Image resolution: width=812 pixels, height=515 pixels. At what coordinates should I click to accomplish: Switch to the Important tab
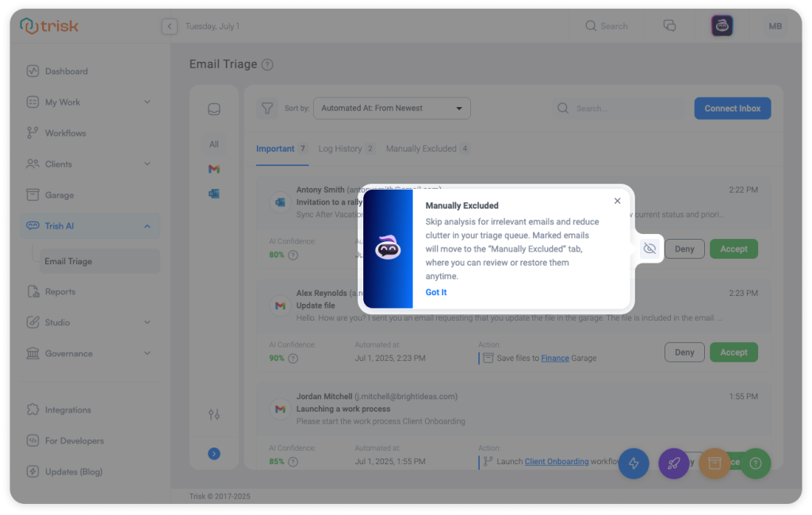point(282,148)
